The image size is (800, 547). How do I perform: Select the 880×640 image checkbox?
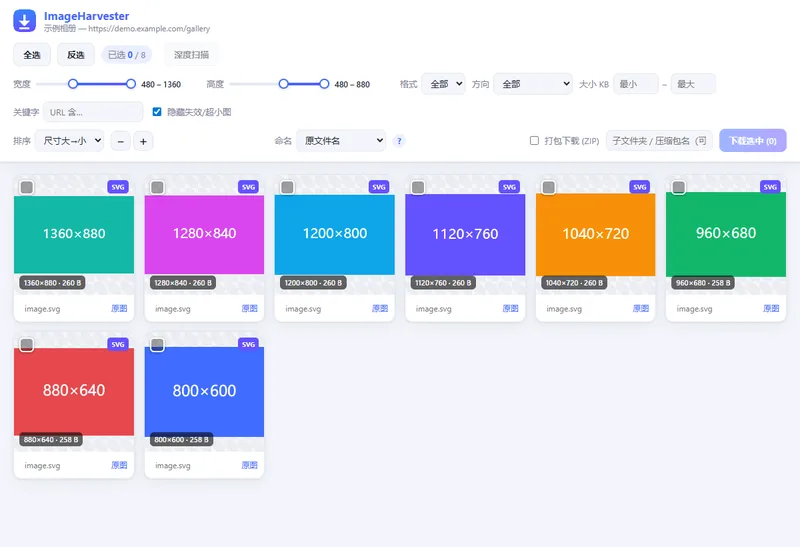[27, 344]
